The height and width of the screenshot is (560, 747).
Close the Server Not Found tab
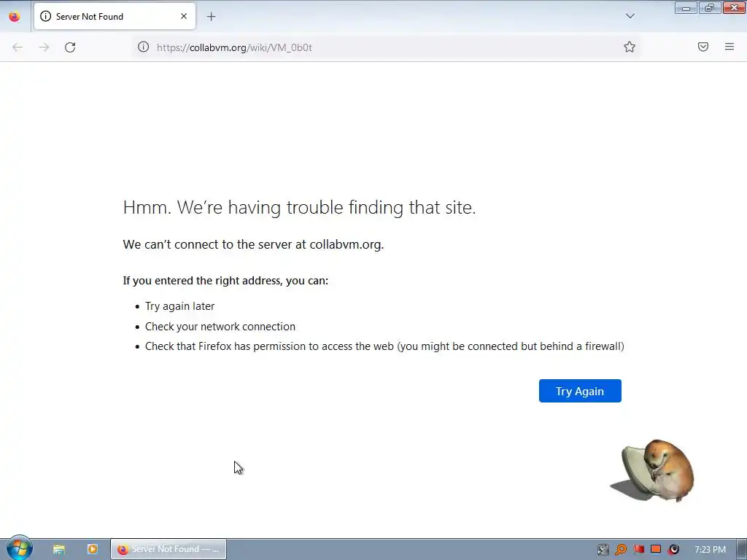pyautogui.click(x=183, y=16)
